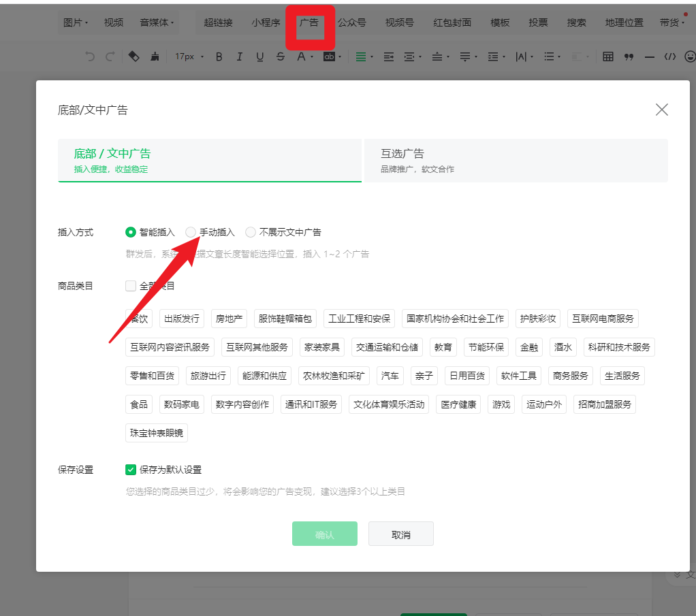Viewport: 696px width, 616px height.
Task: Toggle the 出版发行 category tag
Action: tap(182, 319)
